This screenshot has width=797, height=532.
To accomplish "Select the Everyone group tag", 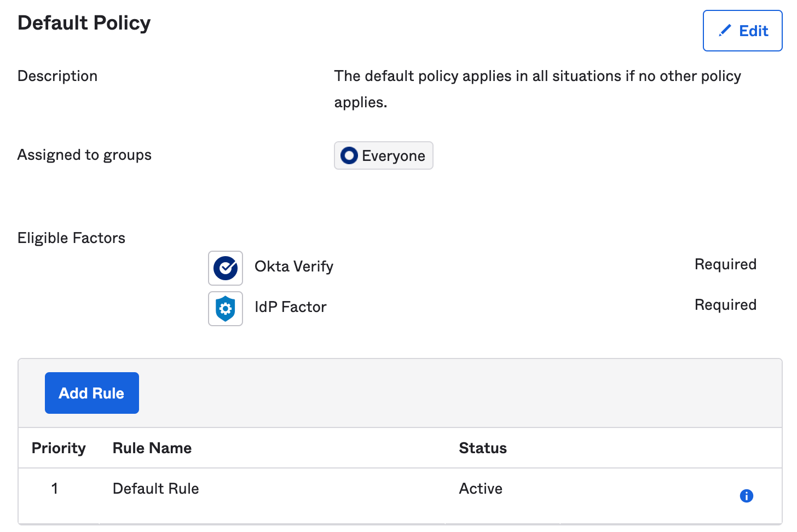I will tap(384, 155).
